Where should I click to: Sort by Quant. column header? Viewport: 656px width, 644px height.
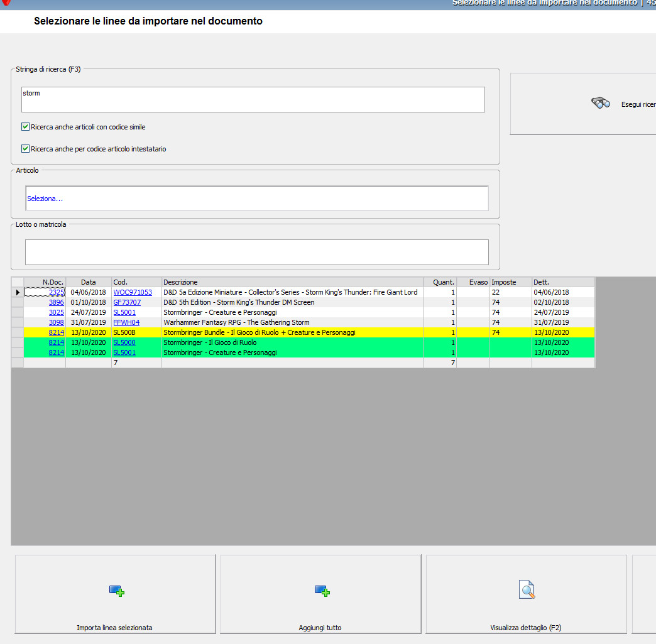point(440,282)
